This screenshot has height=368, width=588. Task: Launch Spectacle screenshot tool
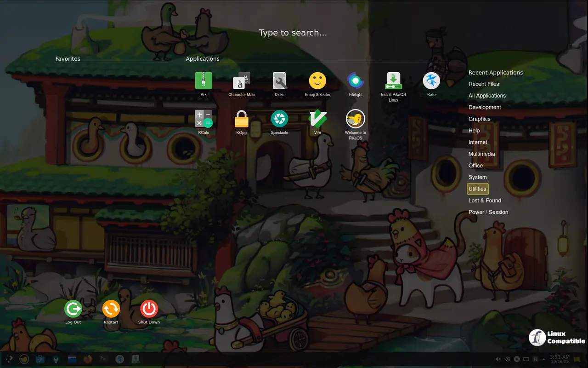tap(279, 119)
